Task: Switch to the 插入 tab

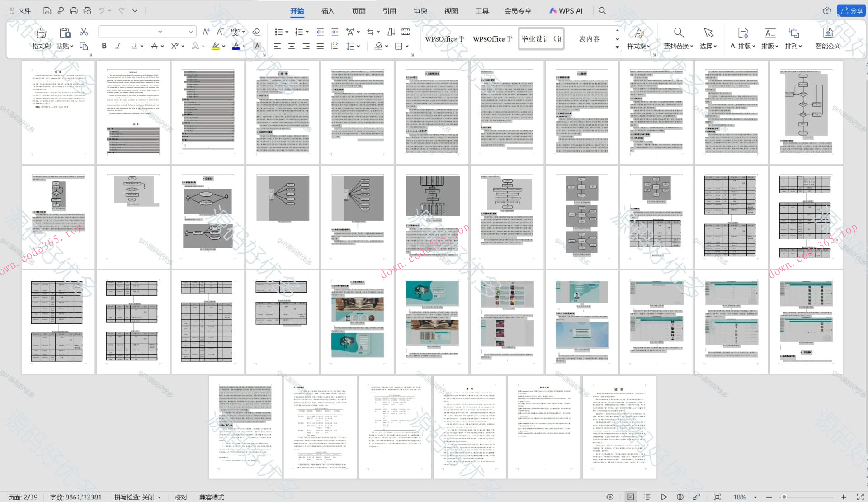Action: (x=327, y=11)
